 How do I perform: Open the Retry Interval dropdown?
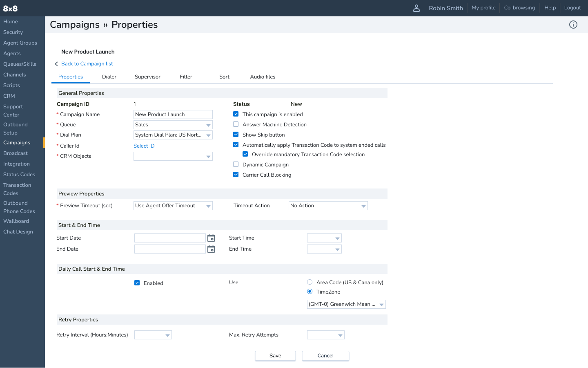coord(153,335)
